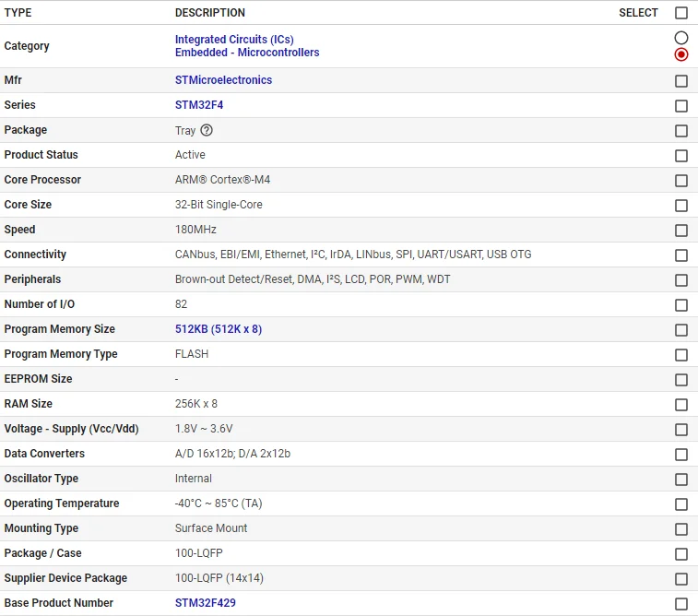Check the Series row checkbox
698x616 pixels.
point(681,106)
